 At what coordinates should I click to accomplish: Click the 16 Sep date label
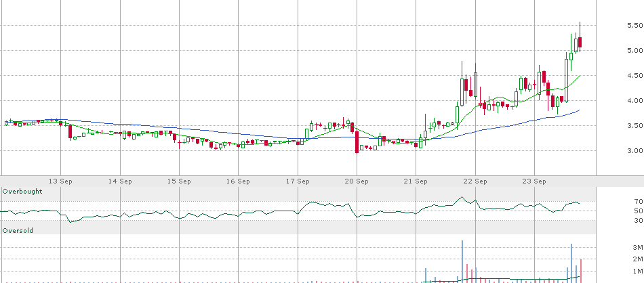coord(239,181)
